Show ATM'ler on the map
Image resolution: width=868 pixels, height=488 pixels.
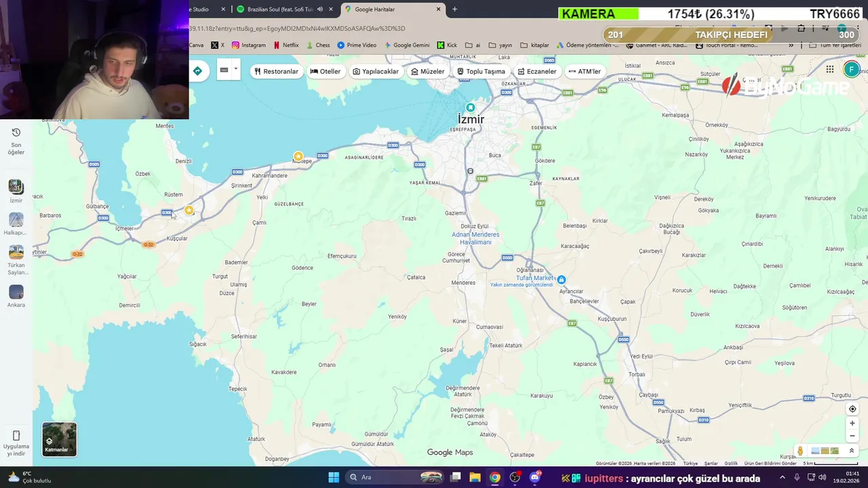pos(585,71)
